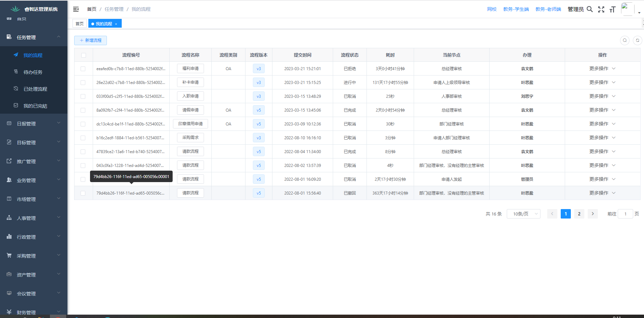Open the 教务-老师端 link
This screenshot has width=644, height=318.
click(548, 9)
